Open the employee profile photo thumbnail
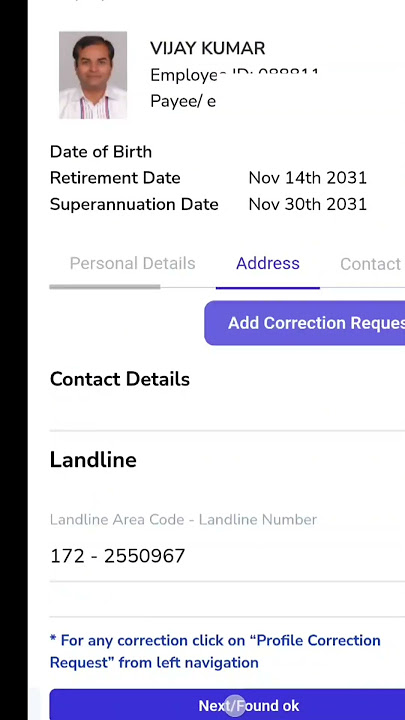Viewport: 405px width, 720px height. click(93, 75)
